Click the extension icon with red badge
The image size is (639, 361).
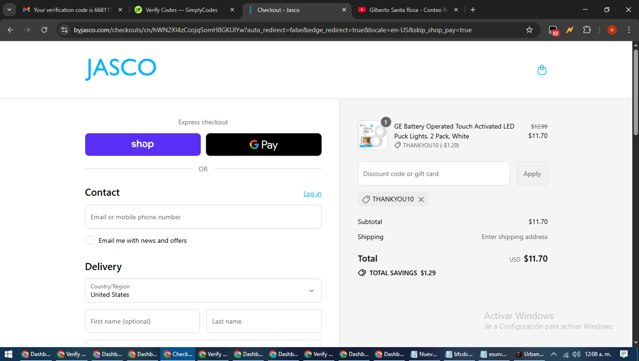553,30
